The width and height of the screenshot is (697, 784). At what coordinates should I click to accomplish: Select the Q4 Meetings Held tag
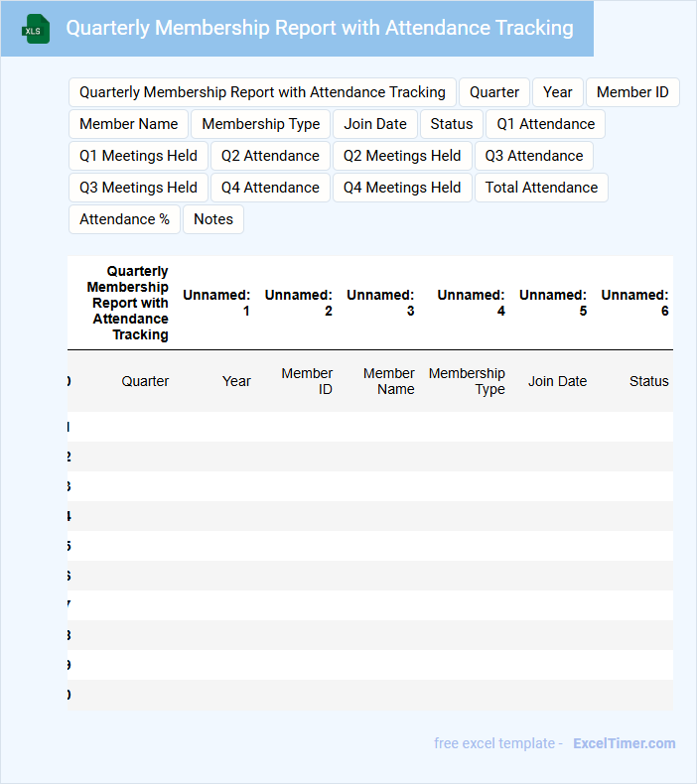(x=402, y=188)
